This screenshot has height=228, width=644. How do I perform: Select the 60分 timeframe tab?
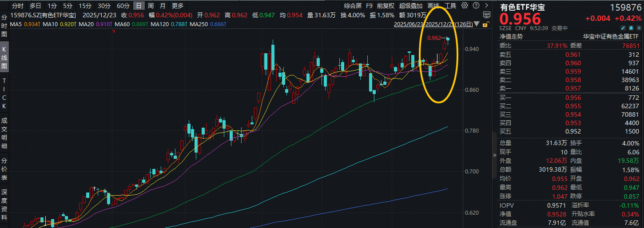pos(123,6)
